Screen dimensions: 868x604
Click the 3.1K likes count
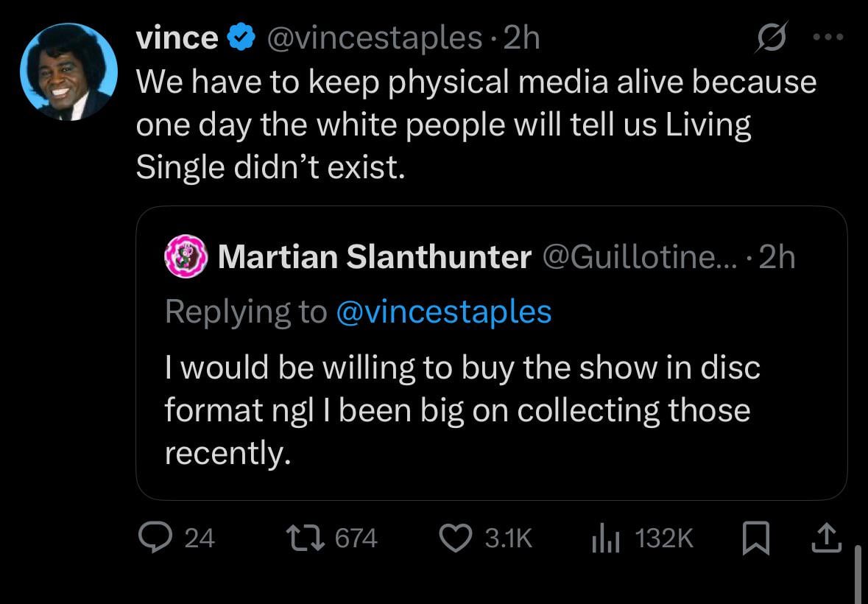pyautogui.click(x=508, y=539)
